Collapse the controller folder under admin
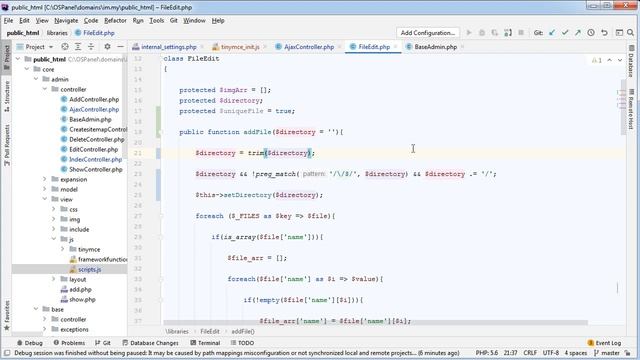This screenshot has height=360, width=640. click(x=45, y=89)
